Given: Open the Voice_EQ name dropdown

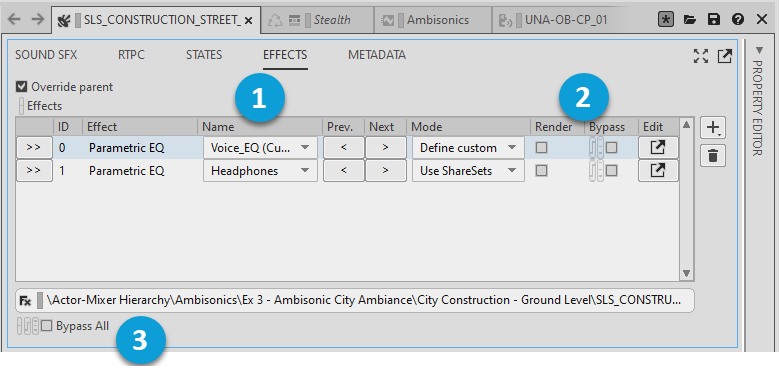Looking at the screenshot, I should [260, 147].
